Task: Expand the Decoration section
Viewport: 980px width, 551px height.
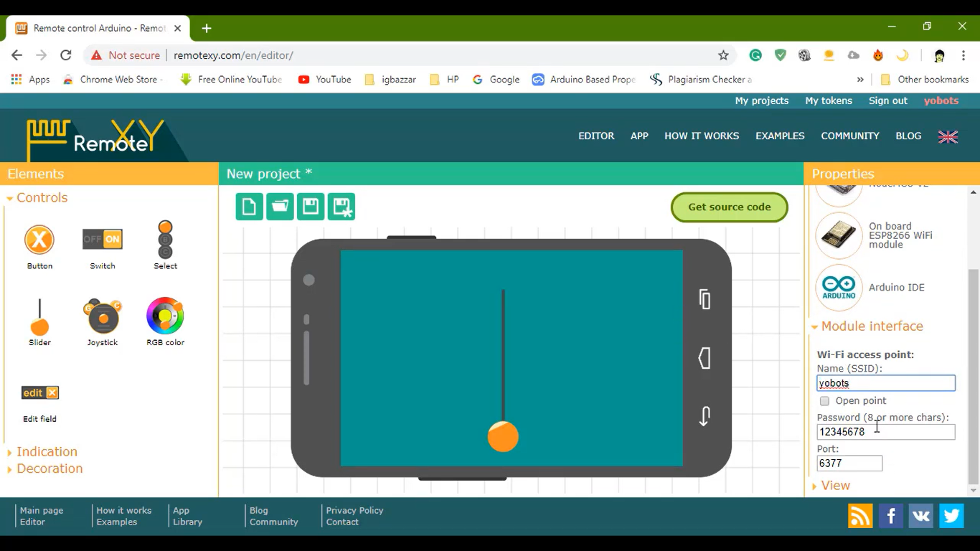Action: point(50,468)
